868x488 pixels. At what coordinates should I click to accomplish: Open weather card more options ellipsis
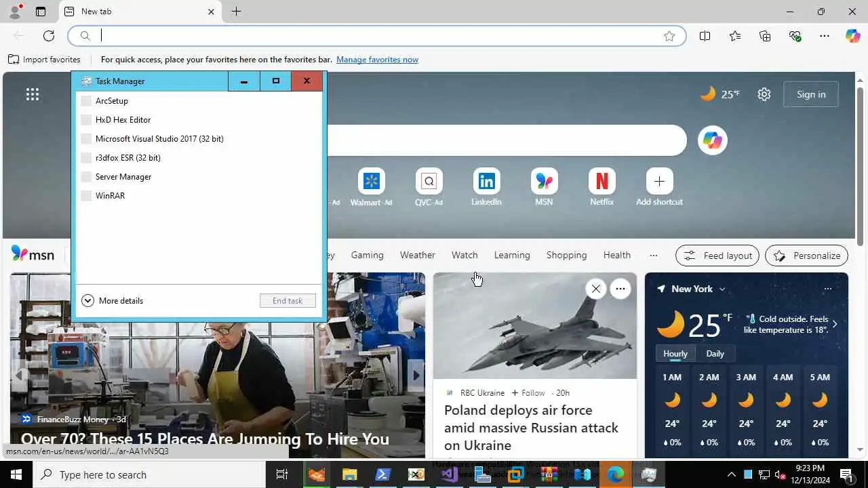click(x=827, y=289)
